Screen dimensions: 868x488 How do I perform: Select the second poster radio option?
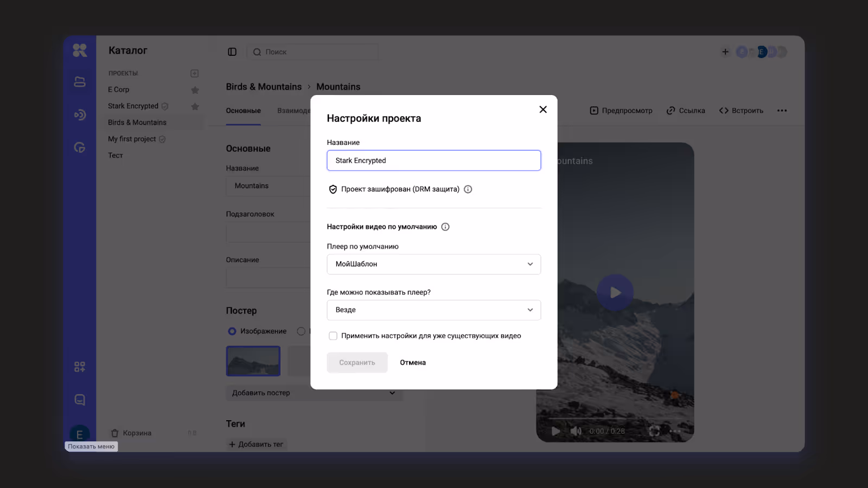click(x=301, y=331)
